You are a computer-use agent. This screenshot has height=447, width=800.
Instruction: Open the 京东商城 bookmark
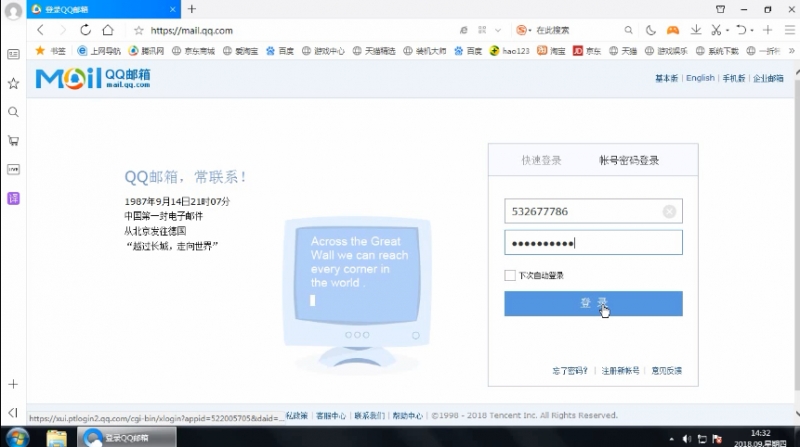[x=193, y=51]
